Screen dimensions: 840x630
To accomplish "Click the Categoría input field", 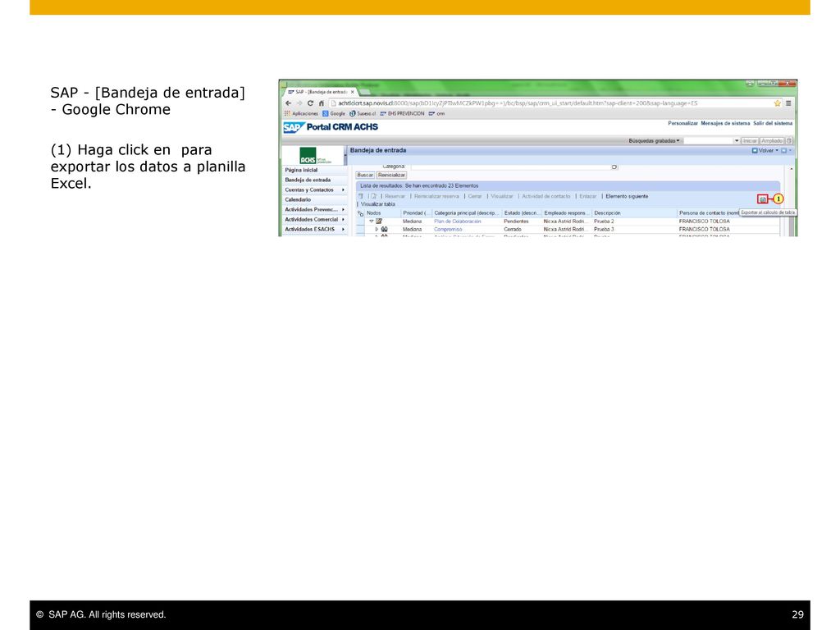I will coord(511,167).
